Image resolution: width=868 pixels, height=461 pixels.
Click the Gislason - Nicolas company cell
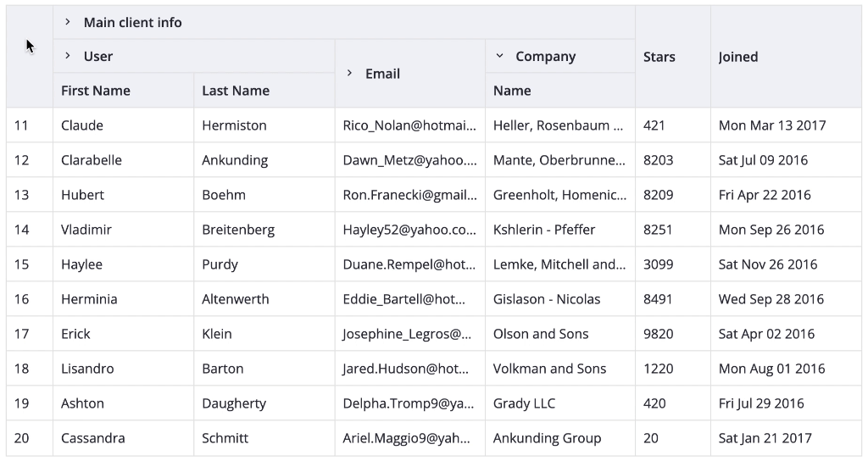click(x=560, y=299)
